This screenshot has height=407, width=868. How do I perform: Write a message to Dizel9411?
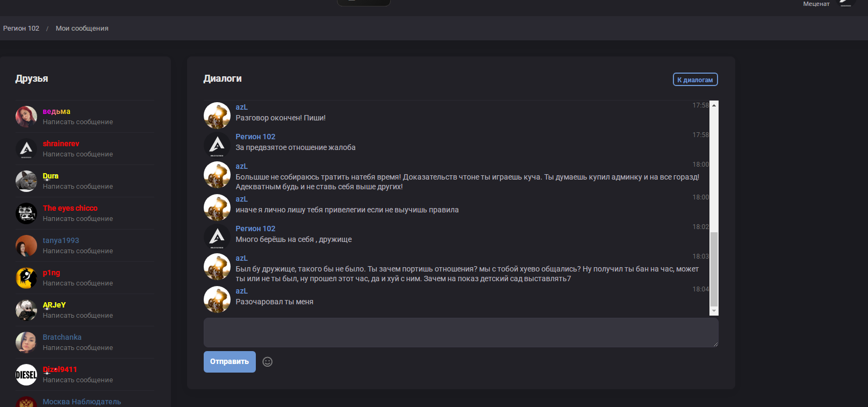78,380
